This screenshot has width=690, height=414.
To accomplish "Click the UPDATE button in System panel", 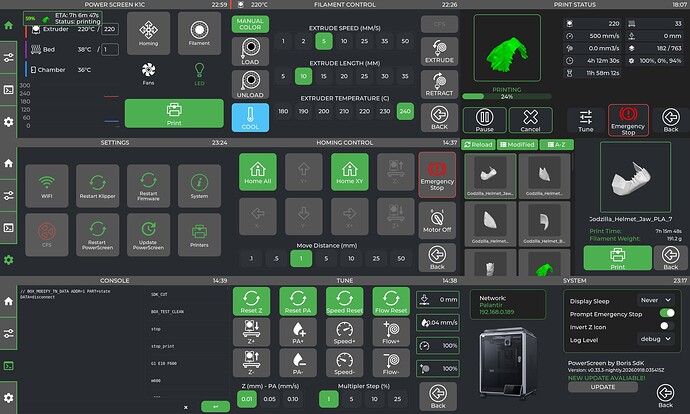I will (x=602, y=387).
